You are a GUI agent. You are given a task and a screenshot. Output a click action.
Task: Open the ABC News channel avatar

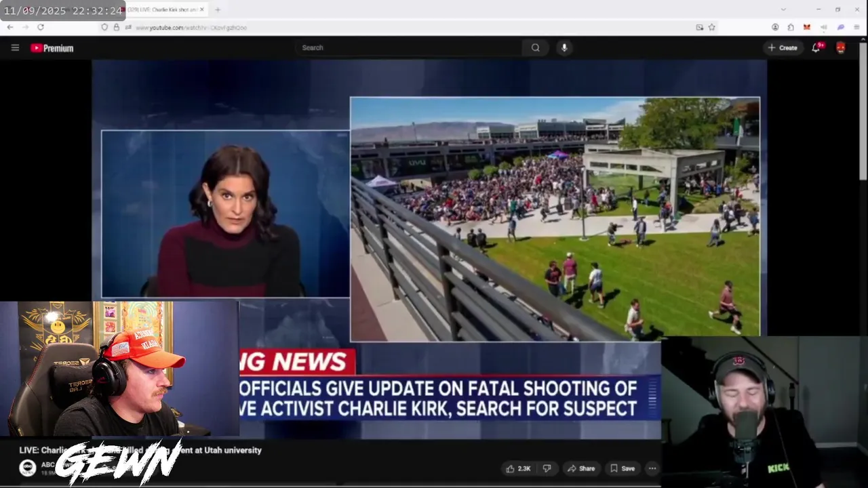pos(28,468)
